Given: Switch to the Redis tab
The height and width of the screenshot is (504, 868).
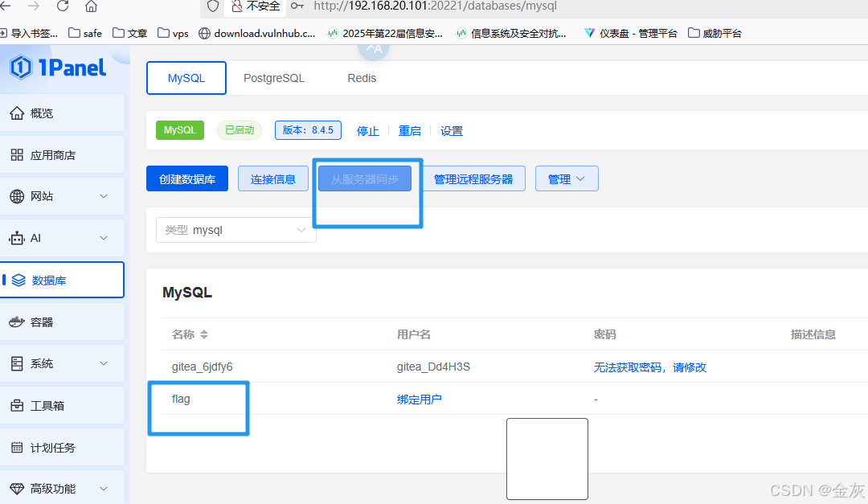Looking at the screenshot, I should point(362,78).
